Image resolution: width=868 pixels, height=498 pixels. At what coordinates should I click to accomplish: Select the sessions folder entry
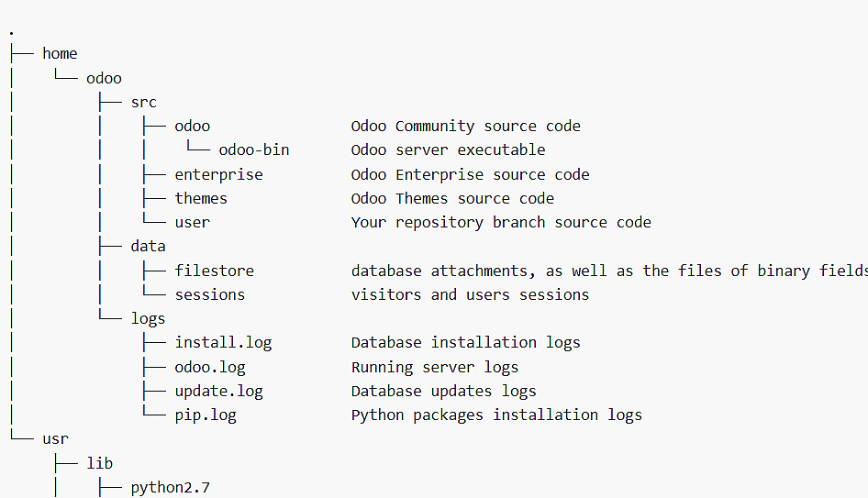click(209, 294)
